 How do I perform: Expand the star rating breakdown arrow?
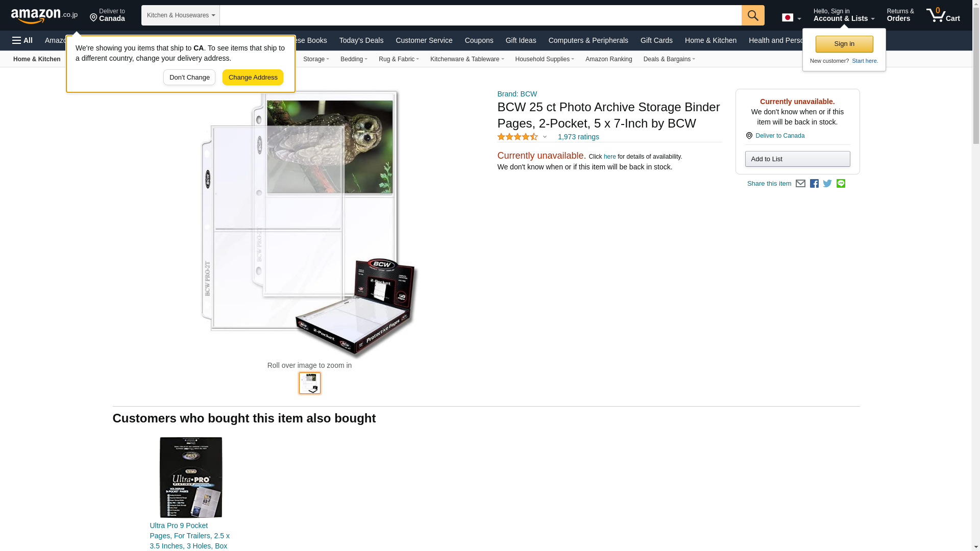point(545,137)
